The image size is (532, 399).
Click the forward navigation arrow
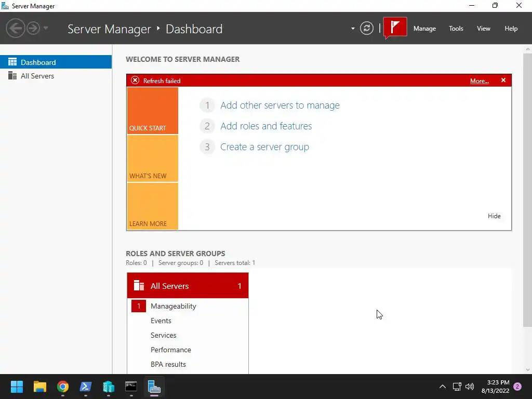coord(33,28)
